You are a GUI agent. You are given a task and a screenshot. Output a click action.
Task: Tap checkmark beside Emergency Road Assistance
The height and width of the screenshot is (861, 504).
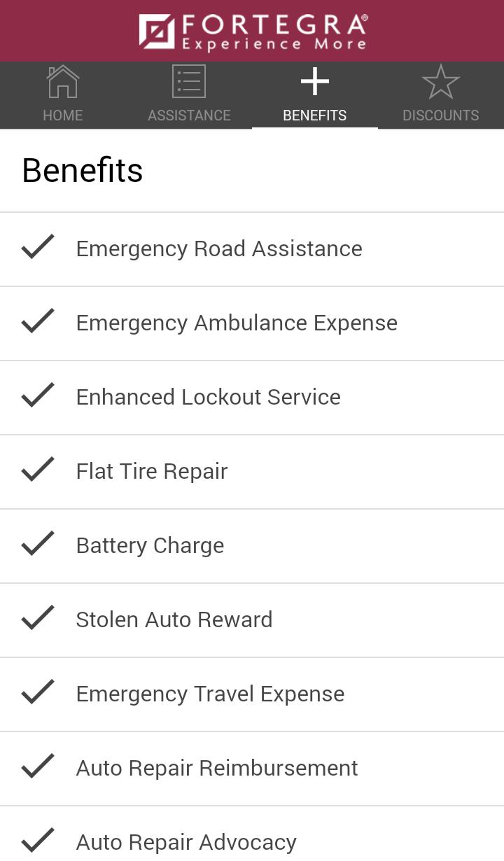[x=38, y=248]
